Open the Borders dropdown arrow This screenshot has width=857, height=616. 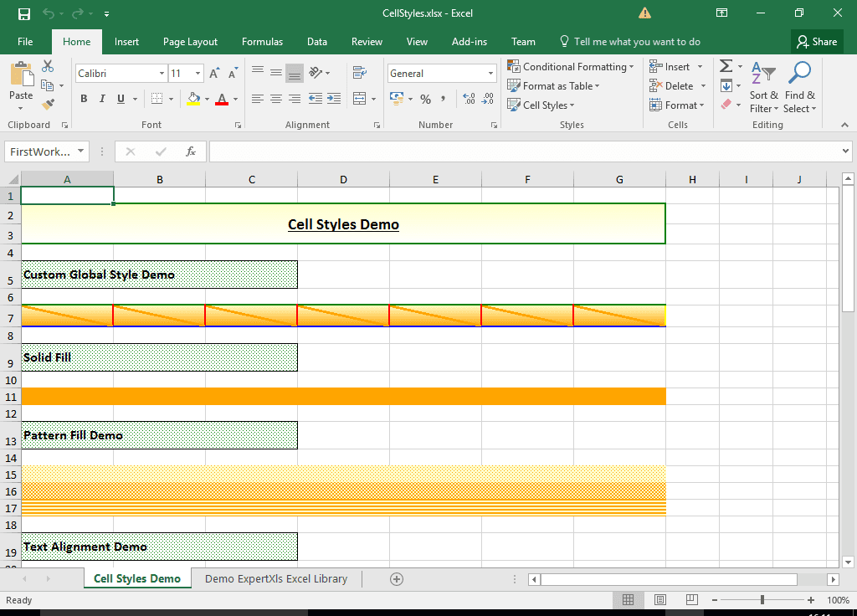[171, 100]
